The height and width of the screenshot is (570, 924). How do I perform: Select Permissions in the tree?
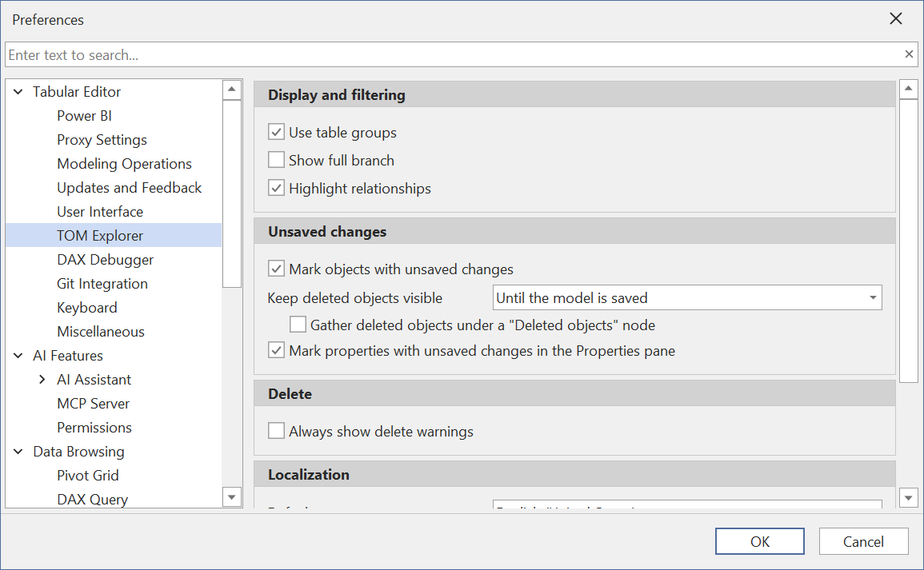94,428
